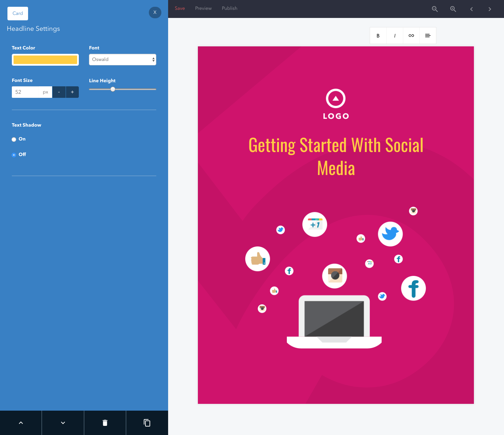The width and height of the screenshot is (504, 435).
Task: Move the element down with the down chevron
Action: pos(63,423)
